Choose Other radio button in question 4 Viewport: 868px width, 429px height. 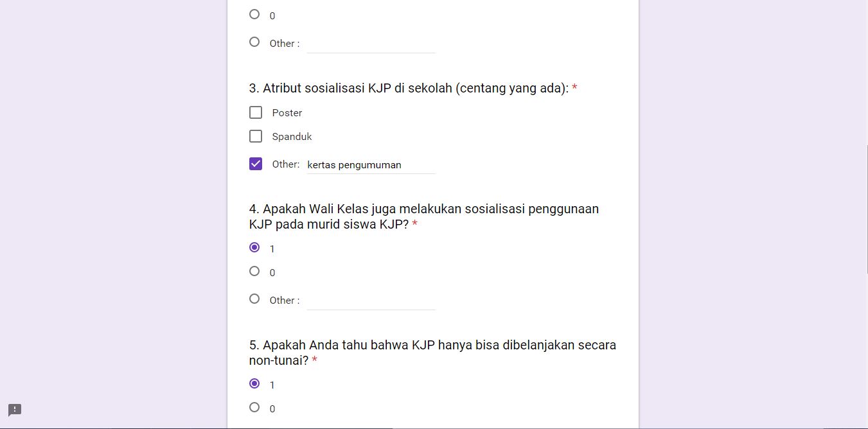[x=254, y=299]
